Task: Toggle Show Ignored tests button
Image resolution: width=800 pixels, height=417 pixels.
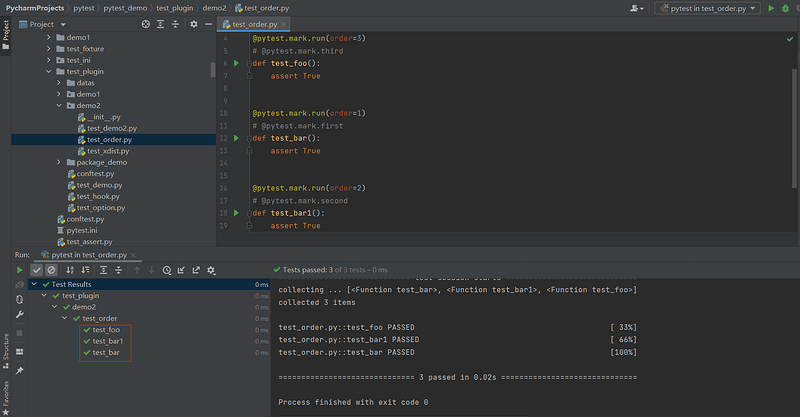Action: pos(51,270)
